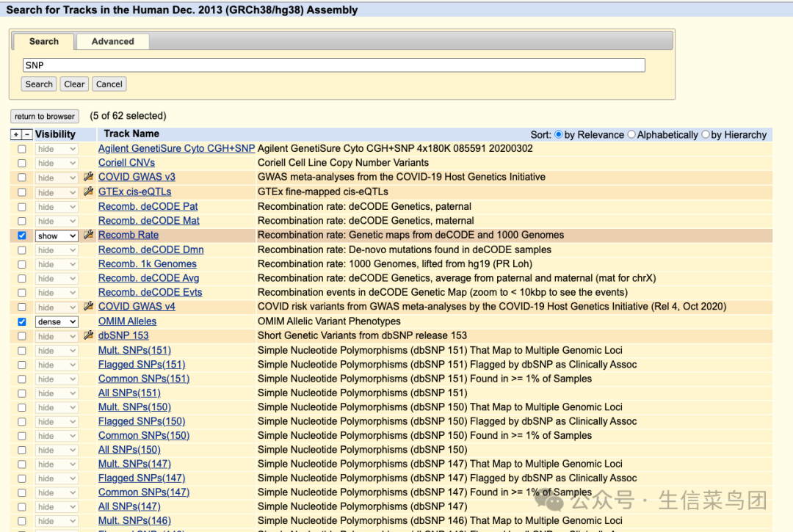
Task: Click the Search button below the text field
Action: 39,84
